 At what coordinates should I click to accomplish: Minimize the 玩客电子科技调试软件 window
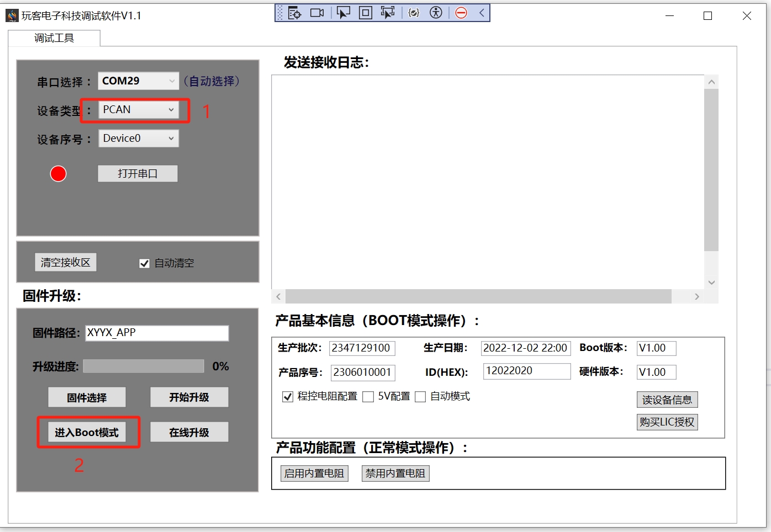670,16
